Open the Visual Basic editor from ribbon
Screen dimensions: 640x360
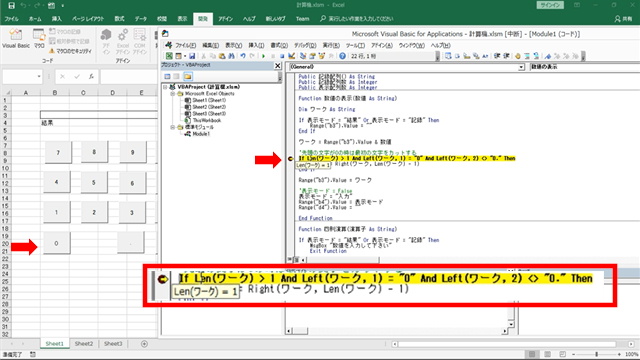tap(16, 38)
